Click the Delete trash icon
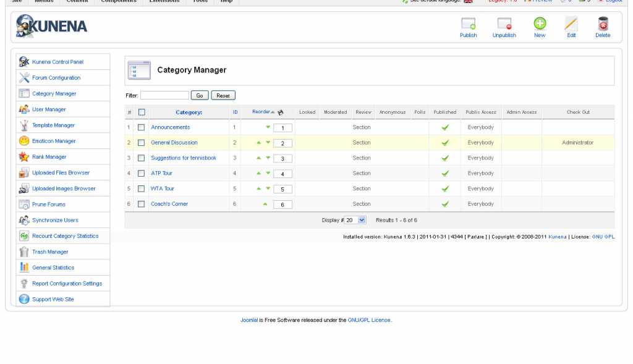Viewport: 633px width, 364px height. coord(603,24)
